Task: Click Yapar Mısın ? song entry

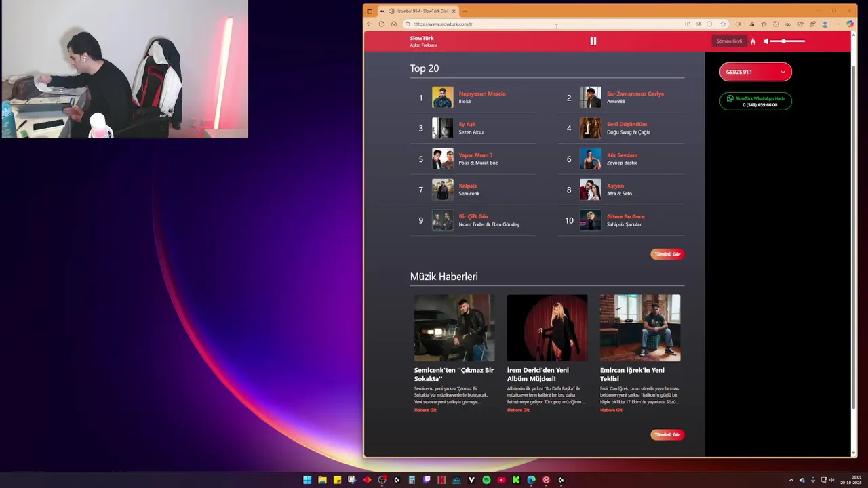Action: click(x=475, y=155)
